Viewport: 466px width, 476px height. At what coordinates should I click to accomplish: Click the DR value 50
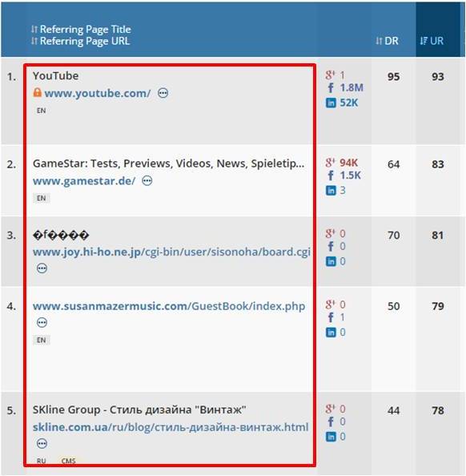tap(393, 306)
